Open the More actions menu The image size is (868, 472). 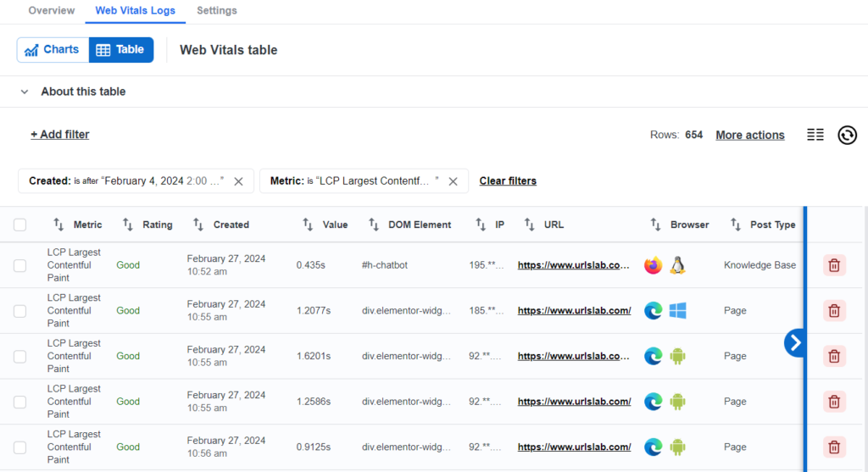click(x=749, y=135)
